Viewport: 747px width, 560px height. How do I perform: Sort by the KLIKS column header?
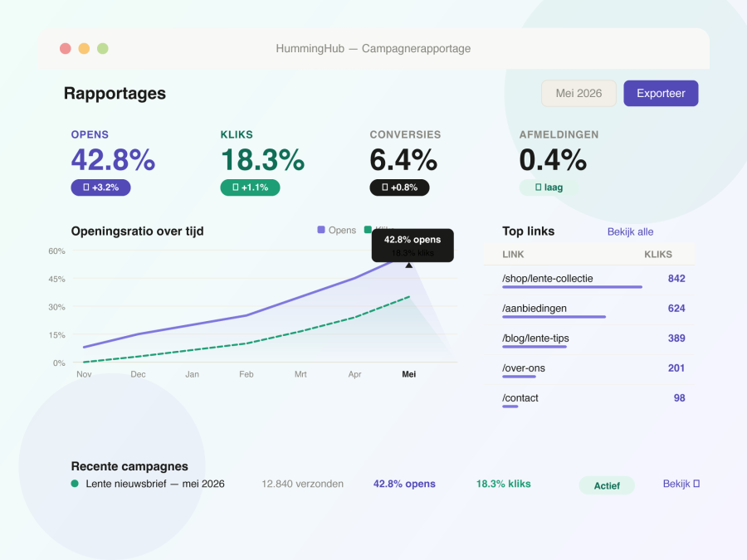coord(658,255)
